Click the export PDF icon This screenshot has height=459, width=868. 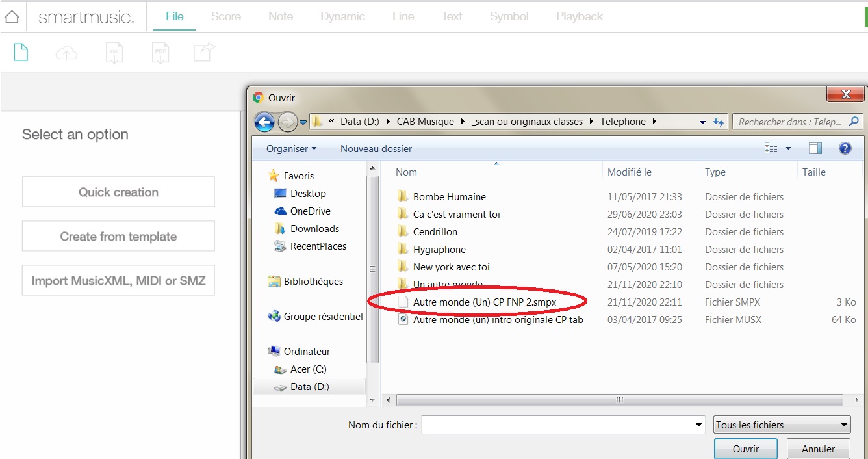(160, 53)
